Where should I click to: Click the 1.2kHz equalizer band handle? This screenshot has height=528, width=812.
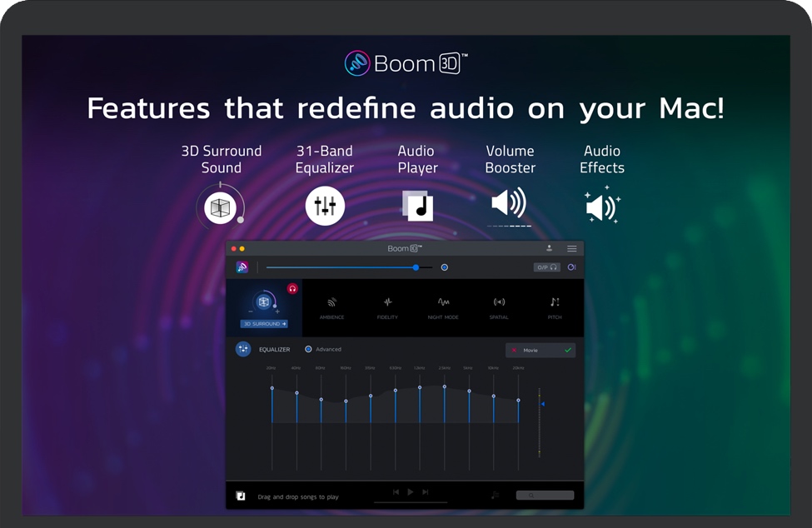(x=420, y=387)
